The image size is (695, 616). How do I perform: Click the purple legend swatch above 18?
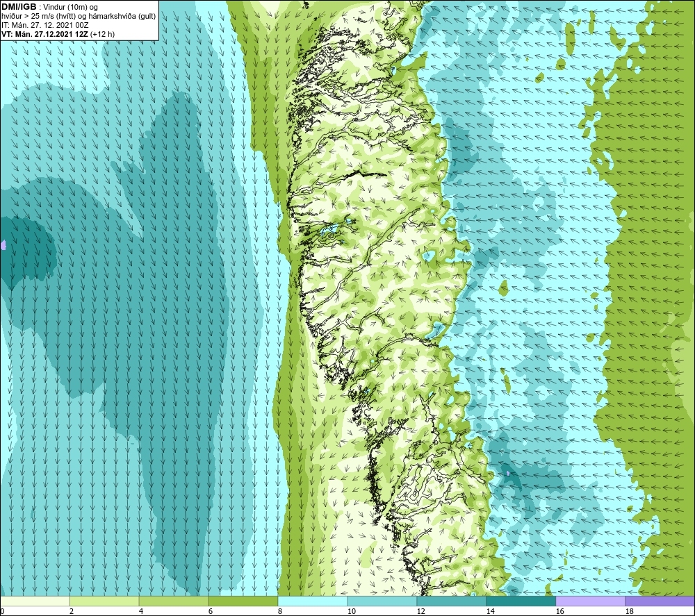660,601
